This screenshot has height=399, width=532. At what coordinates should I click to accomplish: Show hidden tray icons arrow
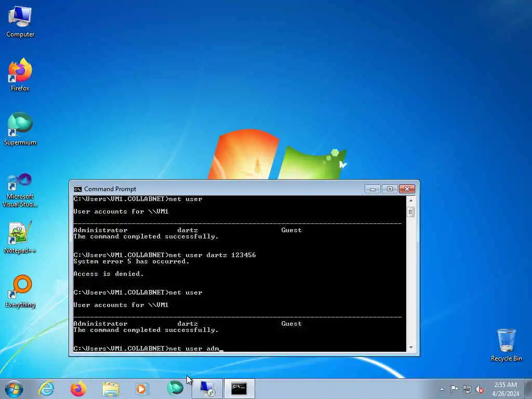point(442,390)
